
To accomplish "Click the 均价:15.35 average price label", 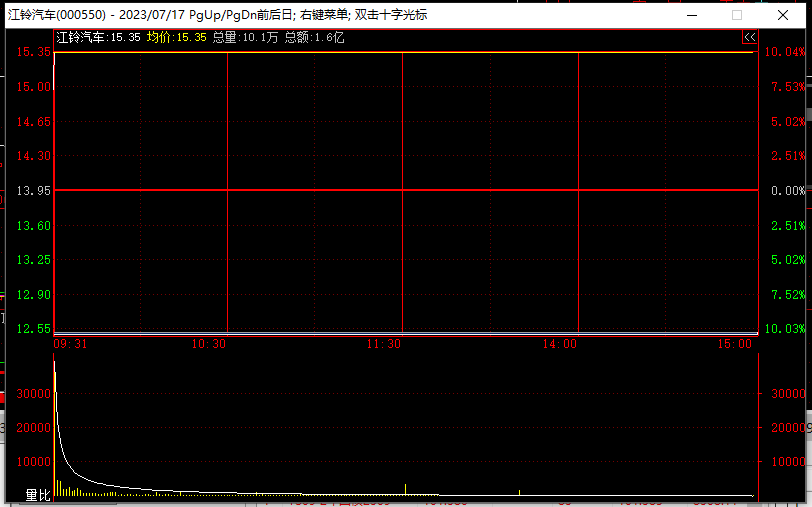I will [x=177, y=37].
